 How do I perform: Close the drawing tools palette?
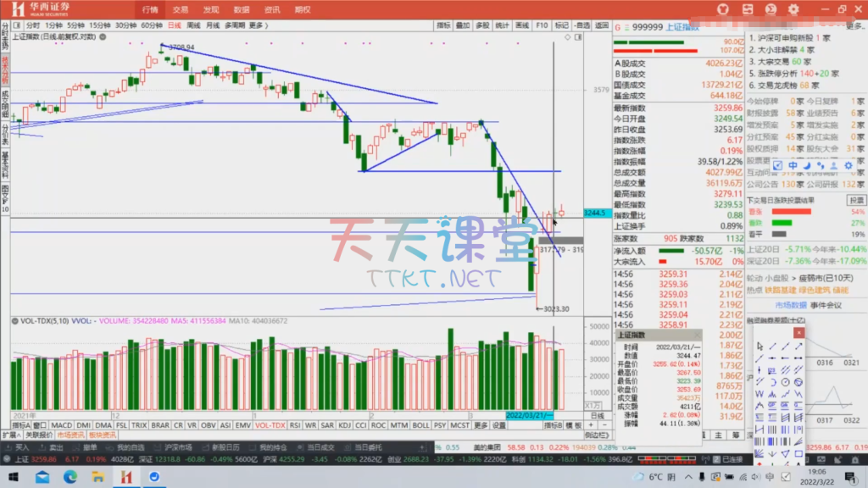click(798, 333)
